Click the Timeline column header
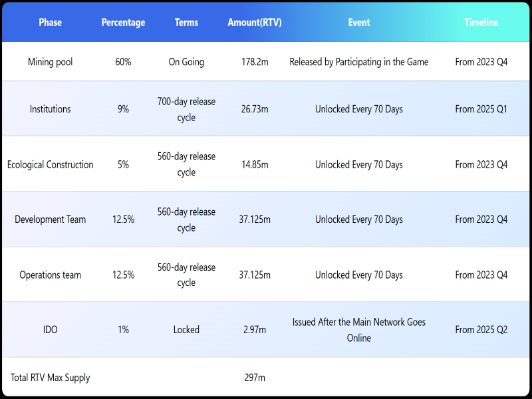 click(x=481, y=23)
